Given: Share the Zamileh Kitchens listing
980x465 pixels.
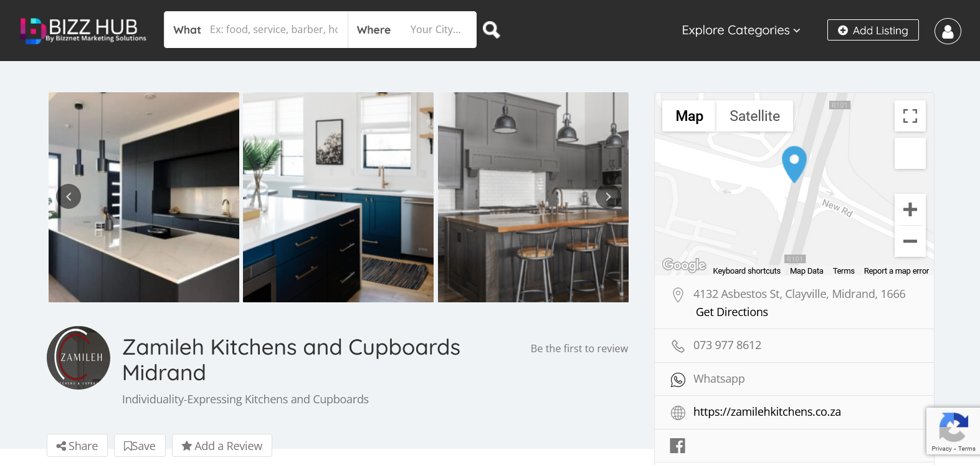Looking at the screenshot, I should [x=77, y=446].
